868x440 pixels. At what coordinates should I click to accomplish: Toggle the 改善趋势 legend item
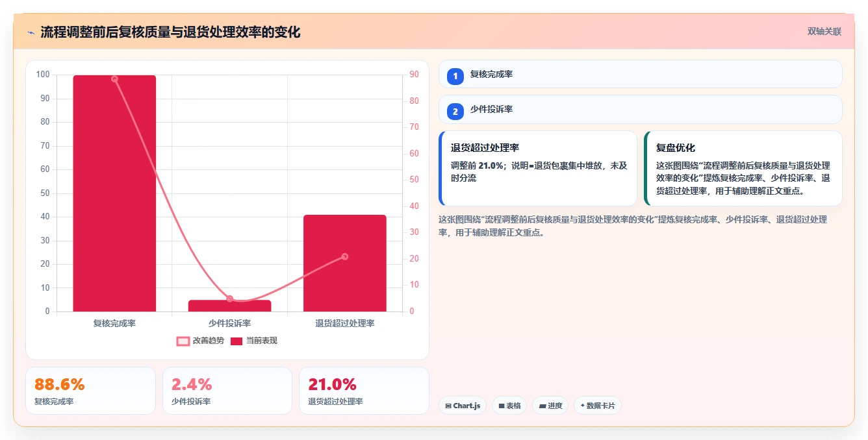click(200, 341)
